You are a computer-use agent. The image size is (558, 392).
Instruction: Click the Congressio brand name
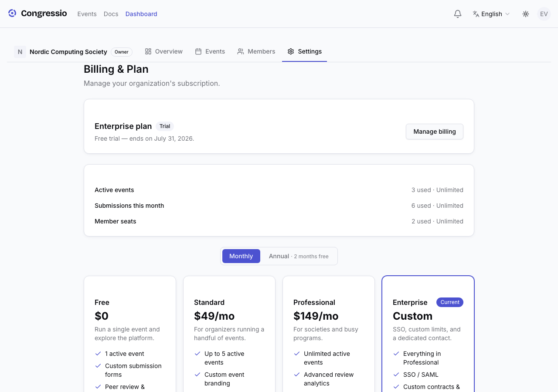coord(44,14)
